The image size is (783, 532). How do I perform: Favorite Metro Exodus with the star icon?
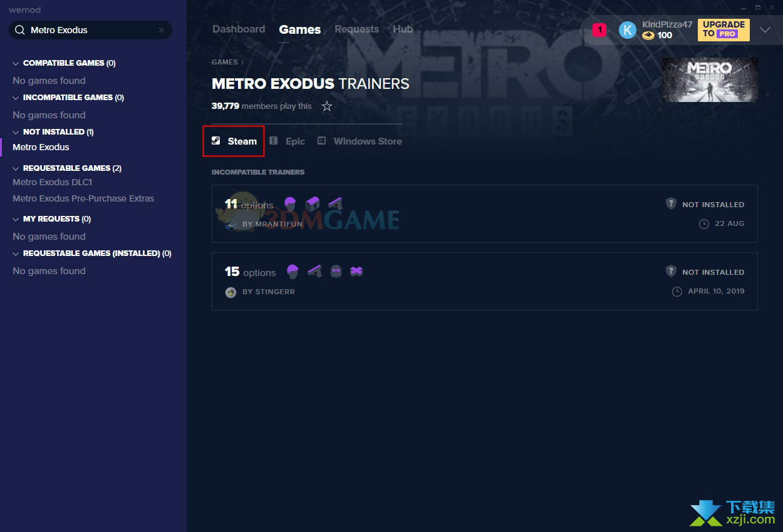click(x=326, y=106)
